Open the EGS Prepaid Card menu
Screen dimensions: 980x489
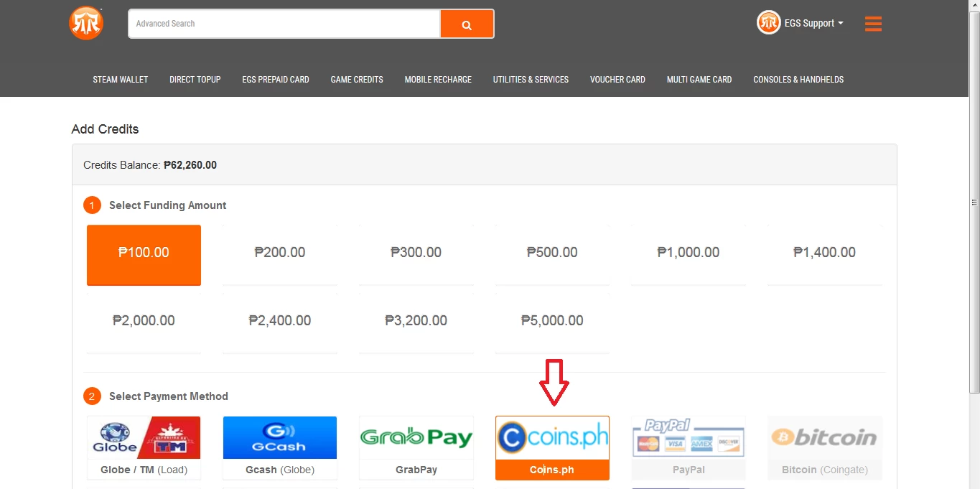click(276, 80)
